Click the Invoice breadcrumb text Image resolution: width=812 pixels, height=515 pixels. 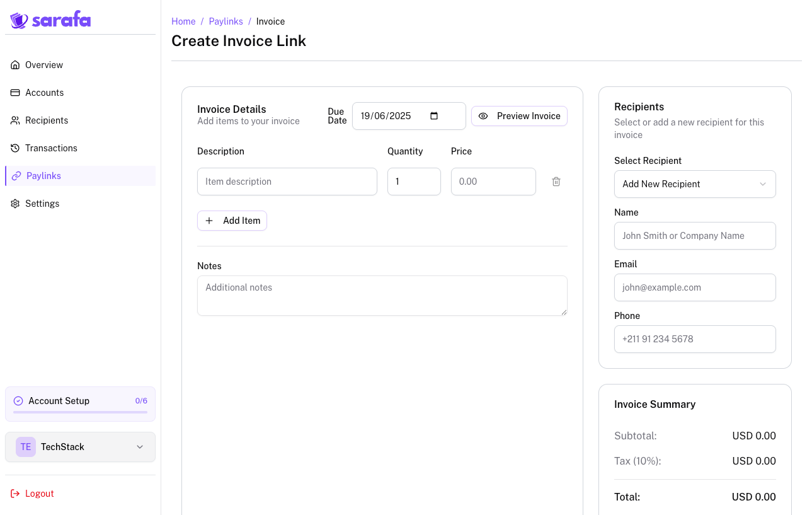(270, 21)
